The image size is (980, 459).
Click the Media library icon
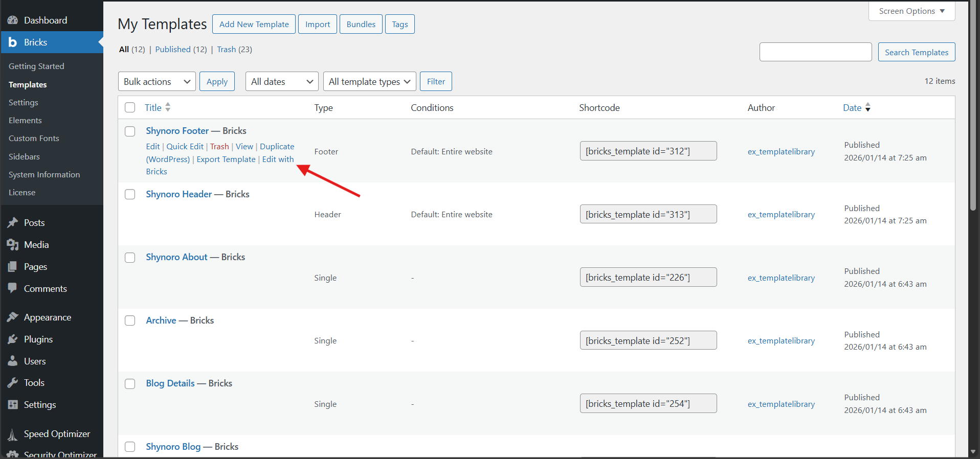point(13,245)
